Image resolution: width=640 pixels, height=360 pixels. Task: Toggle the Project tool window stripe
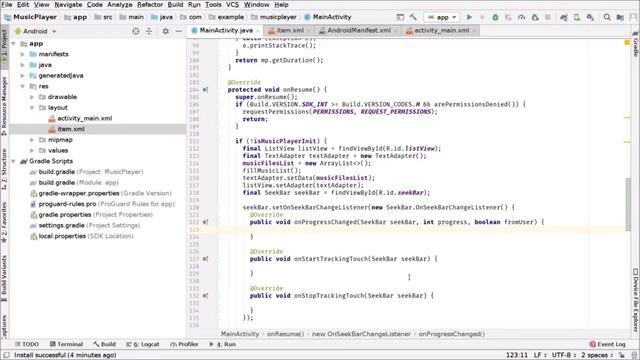point(4,46)
